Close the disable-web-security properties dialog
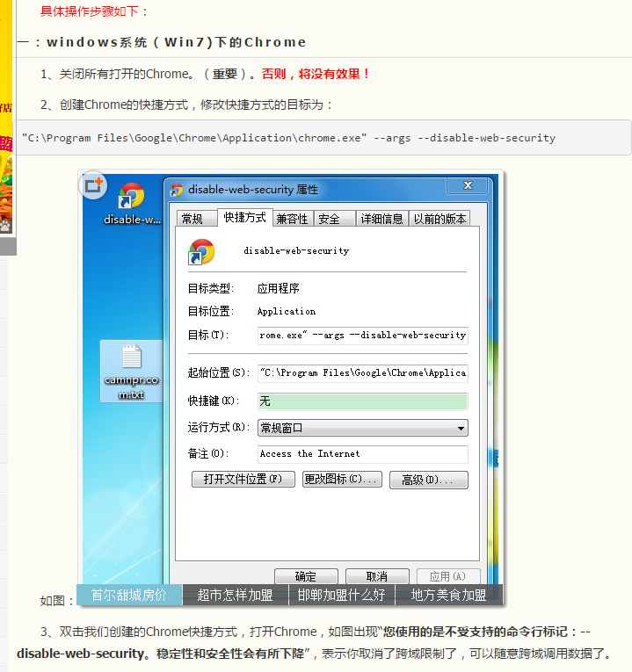 [468, 185]
